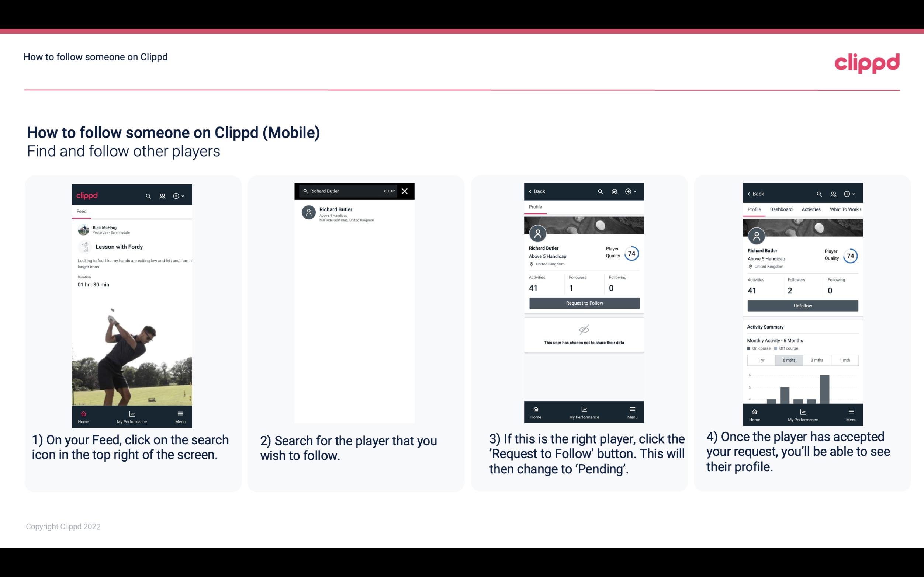Click the X button to close search

click(x=405, y=191)
